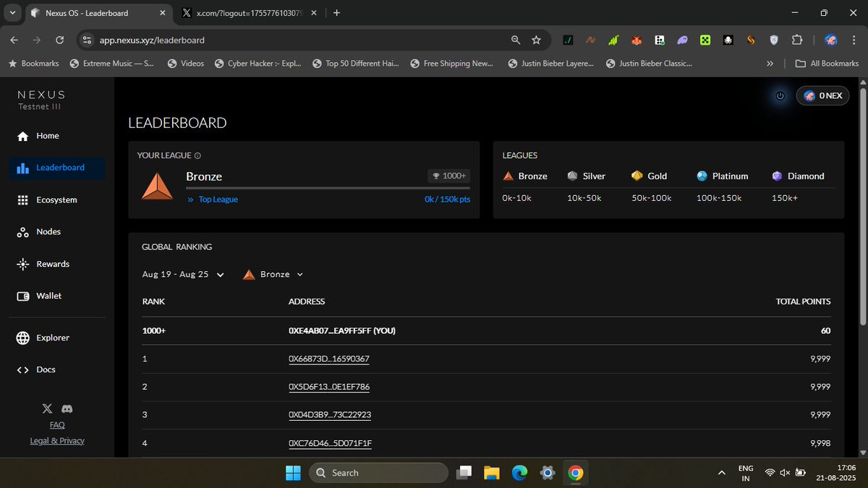868x488 pixels.
Task: Open the All Bookmarks folder
Action: (827, 64)
